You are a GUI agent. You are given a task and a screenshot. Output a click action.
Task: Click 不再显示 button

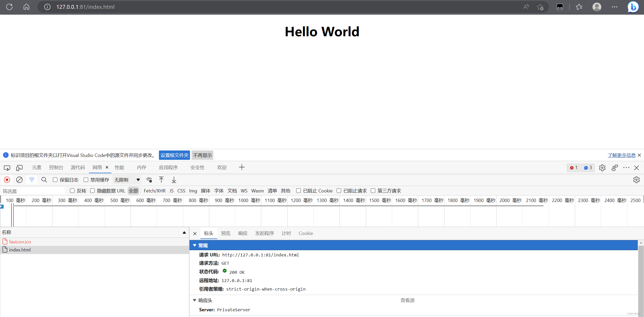[x=202, y=155]
